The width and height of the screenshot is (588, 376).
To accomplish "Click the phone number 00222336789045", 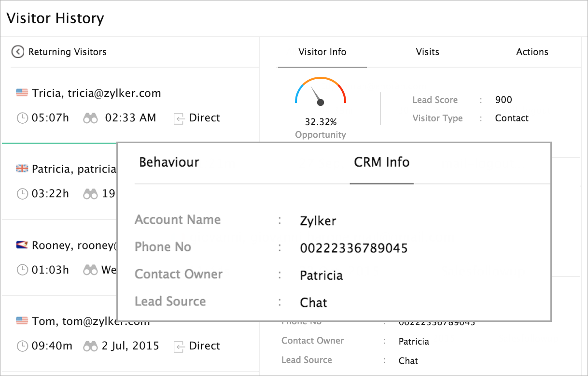I will click(353, 248).
